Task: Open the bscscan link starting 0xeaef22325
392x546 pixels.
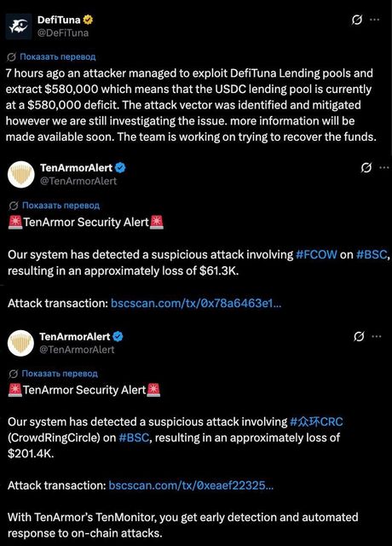Action: (191, 485)
